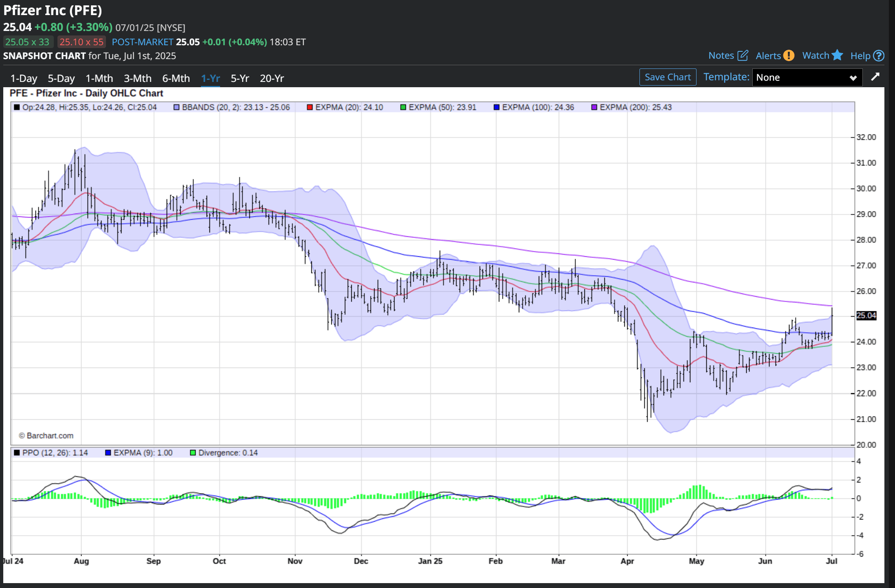Click the orange Alerts exclamation icon
The image size is (895, 588).
point(789,55)
